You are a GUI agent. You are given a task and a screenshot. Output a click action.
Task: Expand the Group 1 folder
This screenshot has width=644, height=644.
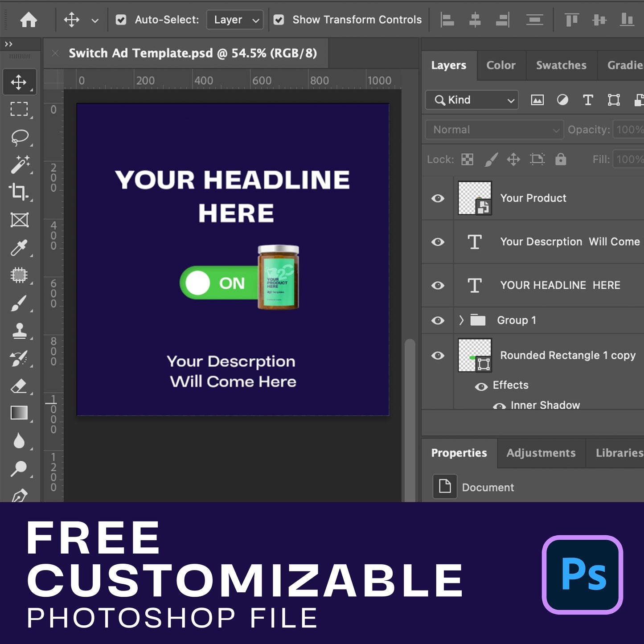[461, 320]
